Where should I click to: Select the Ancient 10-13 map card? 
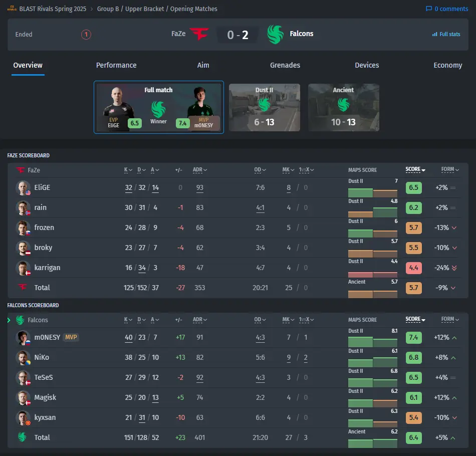tap(344, 107)
